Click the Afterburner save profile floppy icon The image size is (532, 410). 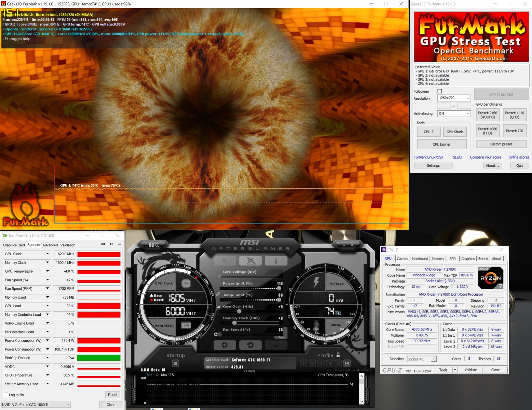point(347,364)
